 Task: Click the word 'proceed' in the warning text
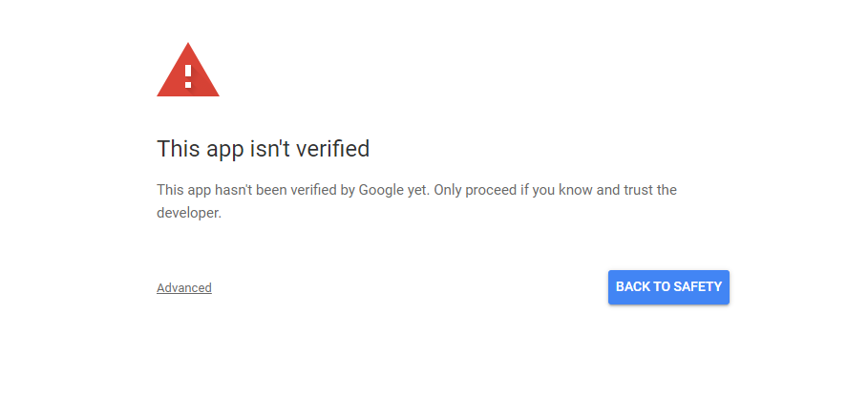click(491, 190)
